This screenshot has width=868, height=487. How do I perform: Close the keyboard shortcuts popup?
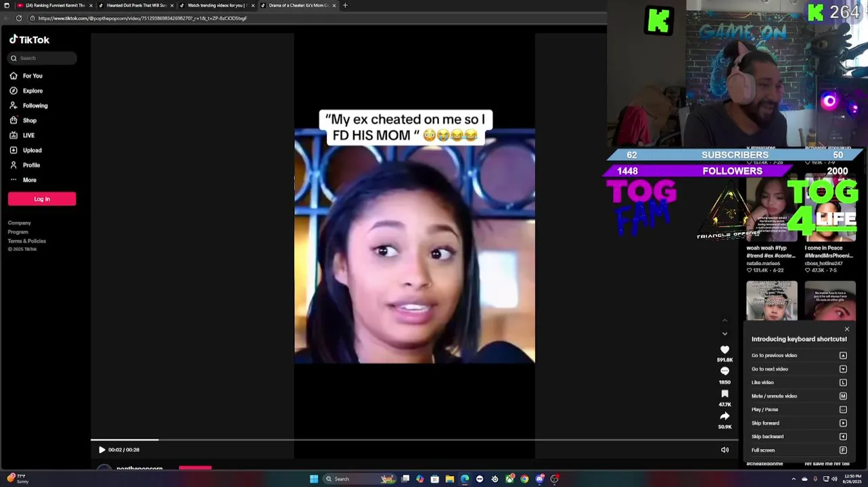click(846, 329)
